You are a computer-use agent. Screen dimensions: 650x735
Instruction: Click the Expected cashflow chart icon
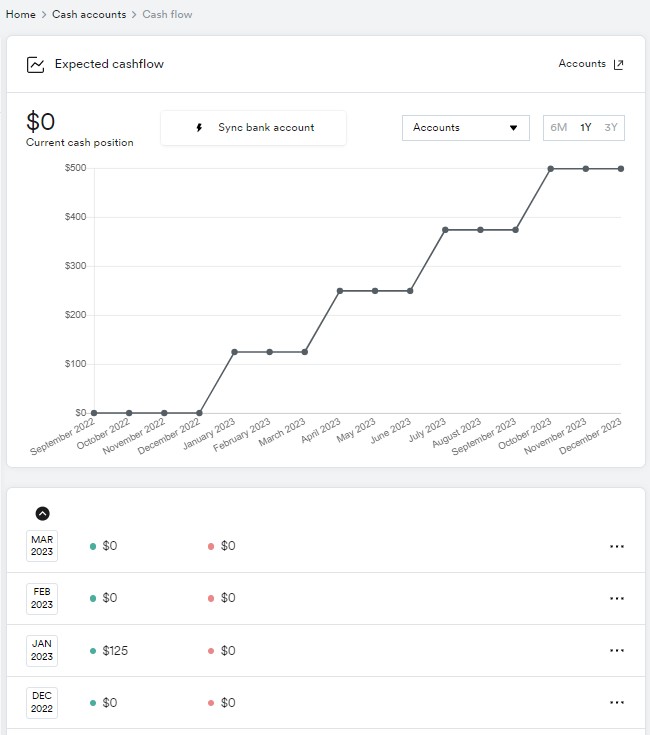[x=35, y=65]
